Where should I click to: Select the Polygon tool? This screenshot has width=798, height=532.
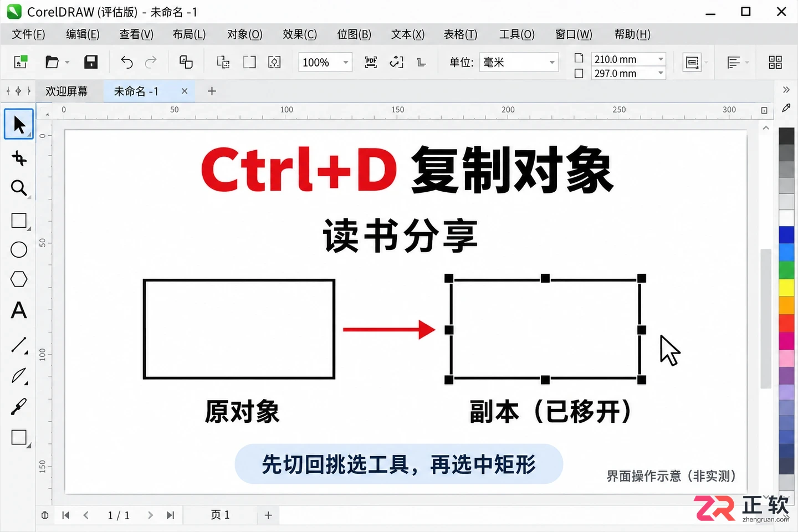pyautogui.click(x=19, y=279)
